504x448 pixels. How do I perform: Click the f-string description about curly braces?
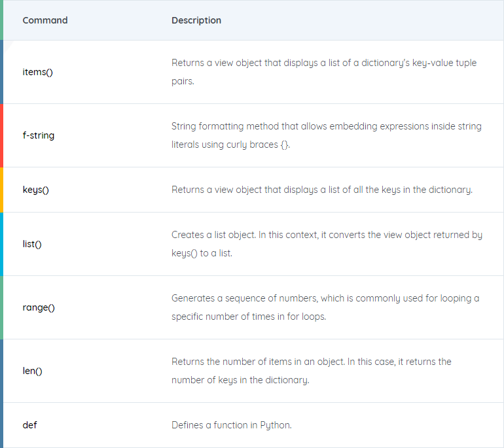point(326,135)
